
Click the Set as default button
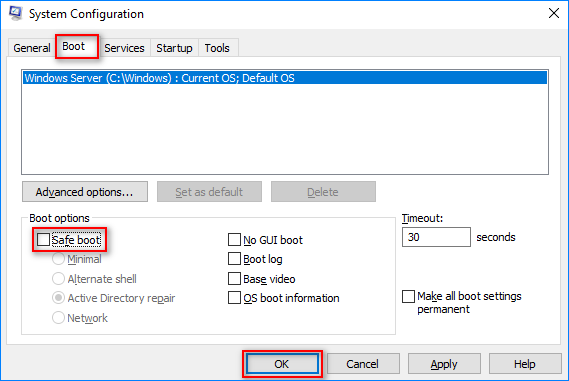tap(209, 192)
